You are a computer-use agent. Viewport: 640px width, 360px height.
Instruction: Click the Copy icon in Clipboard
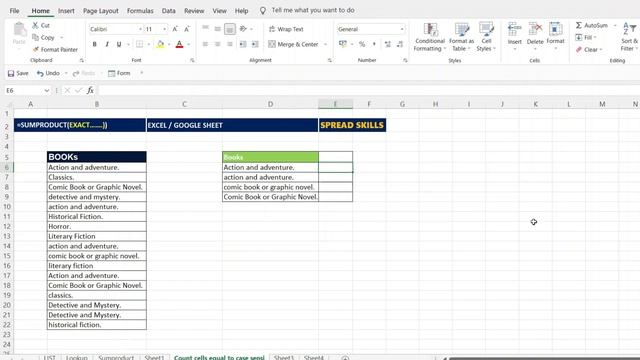(36, 38)
